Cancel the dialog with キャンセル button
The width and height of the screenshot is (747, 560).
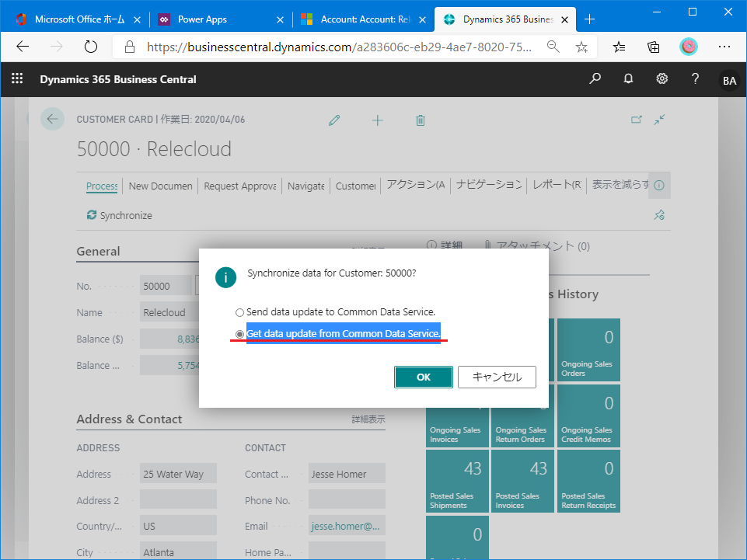click(497, 377)
